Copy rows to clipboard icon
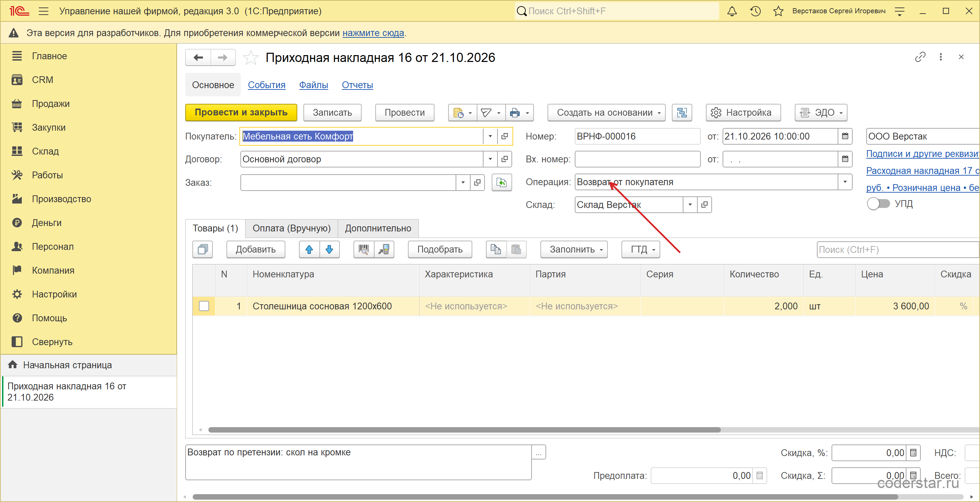The height and width of the screenshot is (502, 980). point(496,249)
